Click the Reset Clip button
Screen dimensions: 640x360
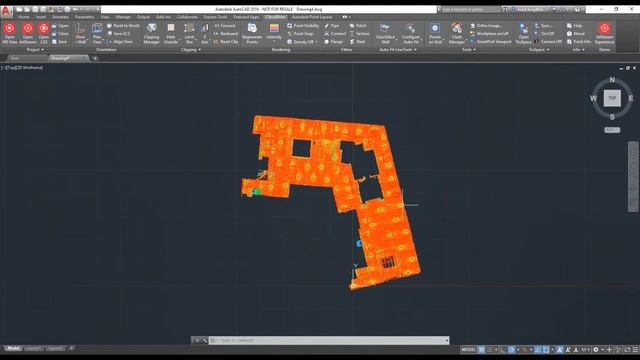pos(226,42)
